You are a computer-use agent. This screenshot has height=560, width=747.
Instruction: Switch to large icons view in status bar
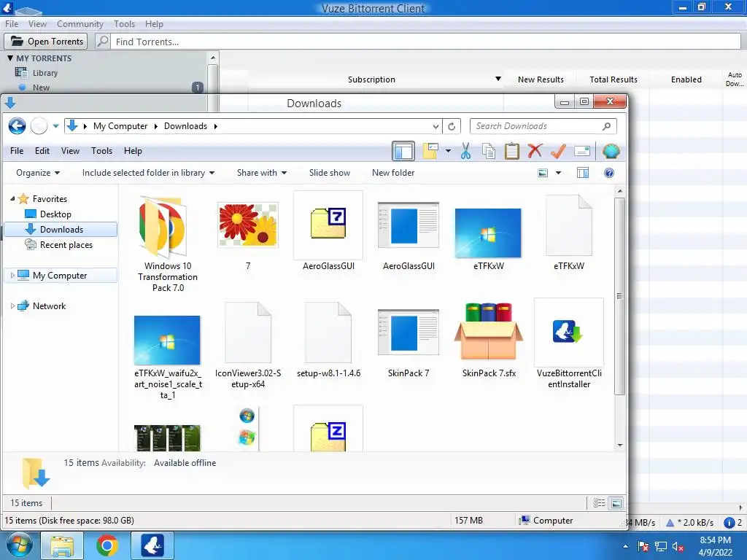pos(616,503)
